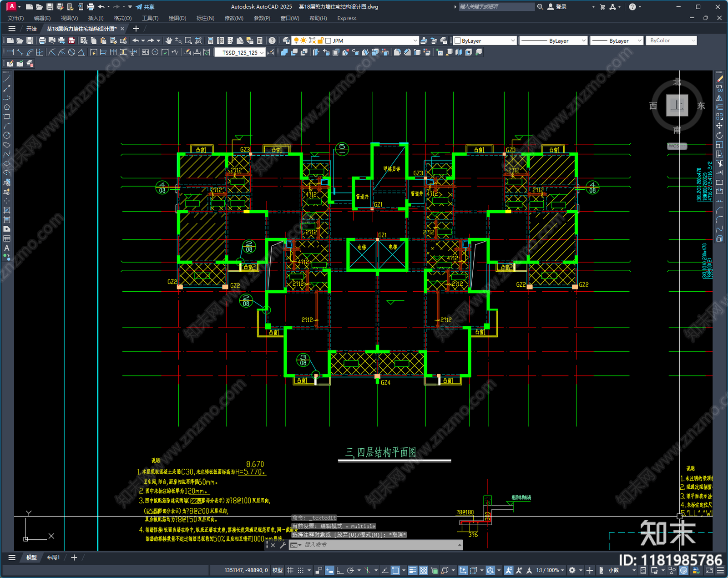The height and width of the screenshot is (578, 728).
Task: Open the workspace switching gear icon
Action: 572,570
